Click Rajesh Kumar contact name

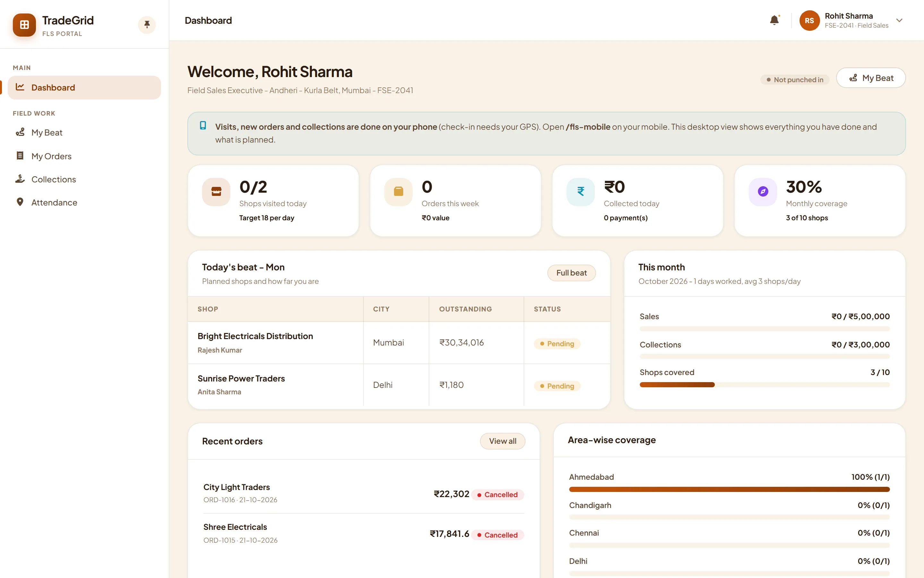219,350
